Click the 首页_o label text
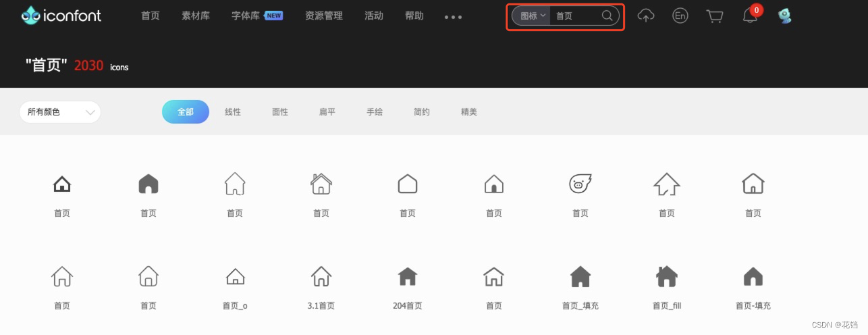The height and width of the screenshot is (335, 868). coord(235,306)
